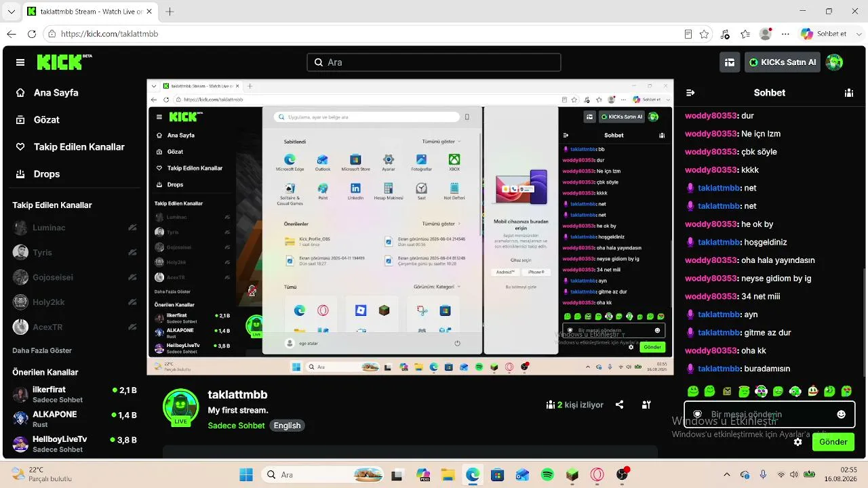Open followed channel AcexTR
868x488 pixels.
(x=75, y=327)
